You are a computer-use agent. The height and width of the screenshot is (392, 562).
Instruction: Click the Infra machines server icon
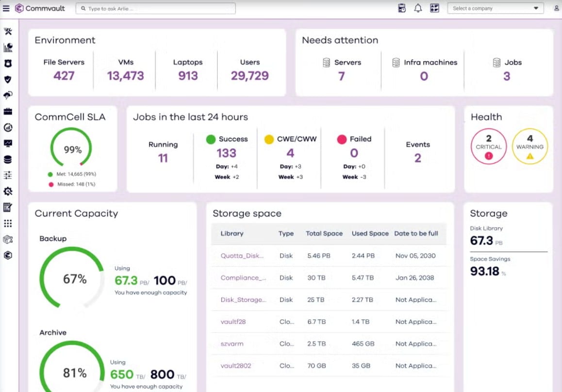[396, 63]
